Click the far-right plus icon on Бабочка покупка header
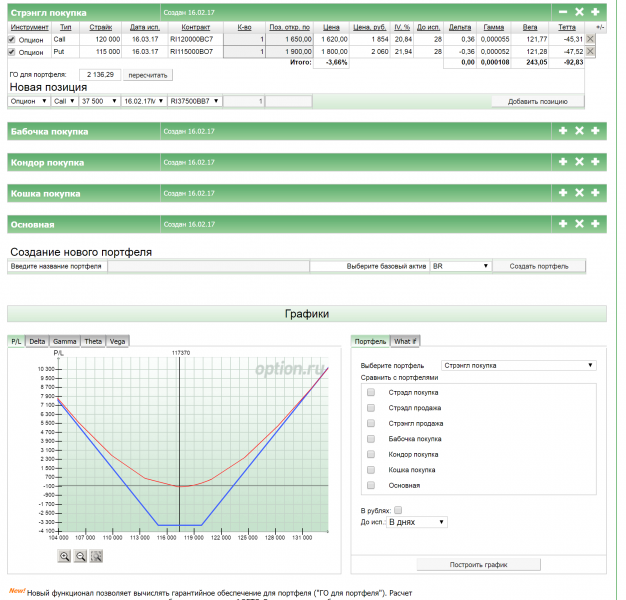626x600 pixels. [595, 131]
